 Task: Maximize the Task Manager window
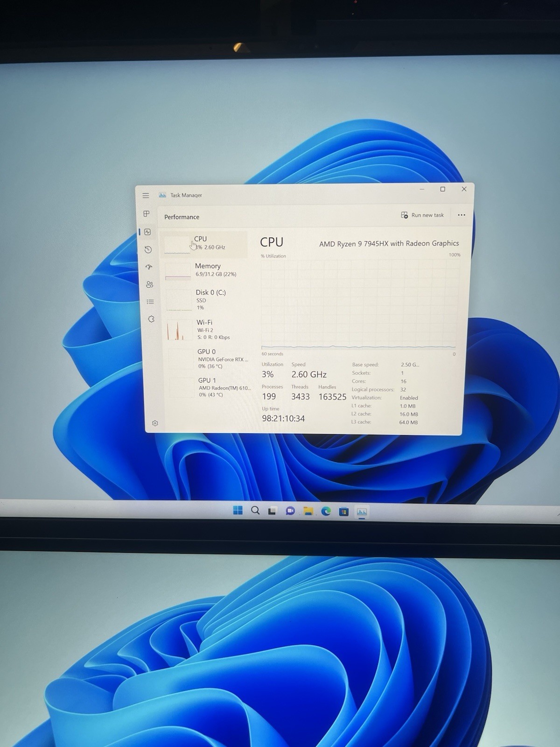tap(442, 189)
